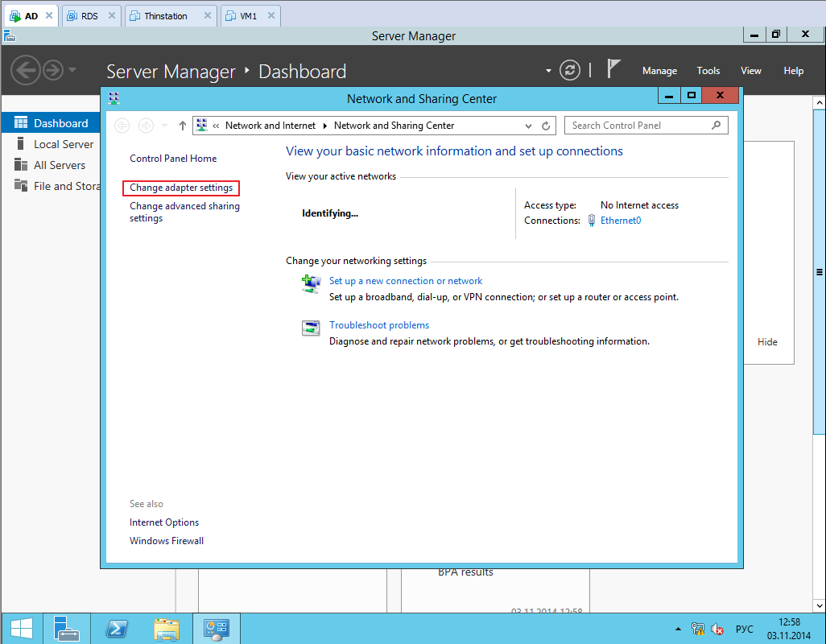Open File Explorer from the taskbar
Viewport: 826px width, 644px height.
(167, 628)
